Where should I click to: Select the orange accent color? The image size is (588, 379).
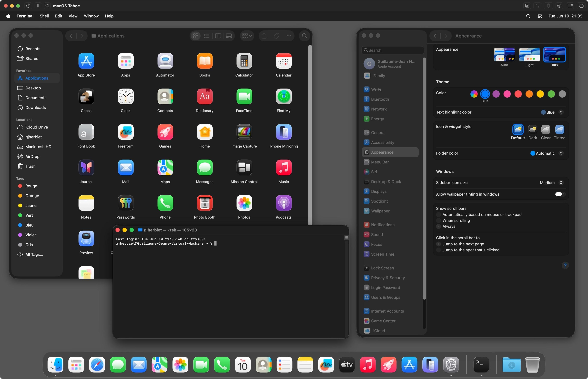(x=529, y=94)
